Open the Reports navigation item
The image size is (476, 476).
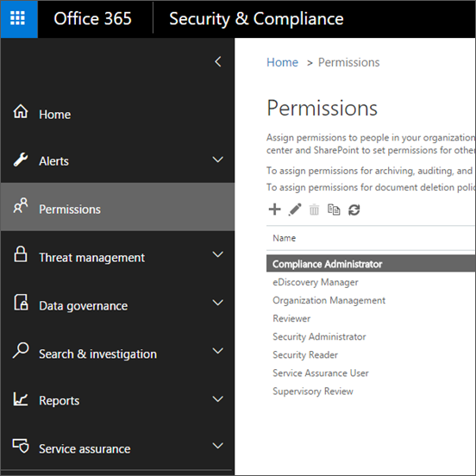point(117,400)
